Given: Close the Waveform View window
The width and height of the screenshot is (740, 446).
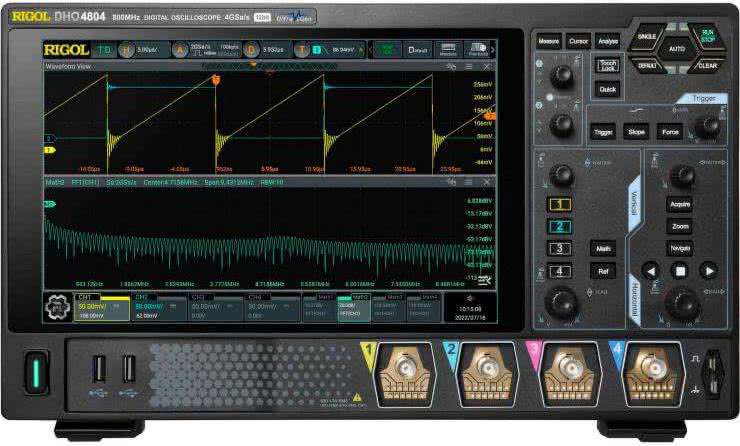Looking at the screenshot, I should [x=487, y=66].
